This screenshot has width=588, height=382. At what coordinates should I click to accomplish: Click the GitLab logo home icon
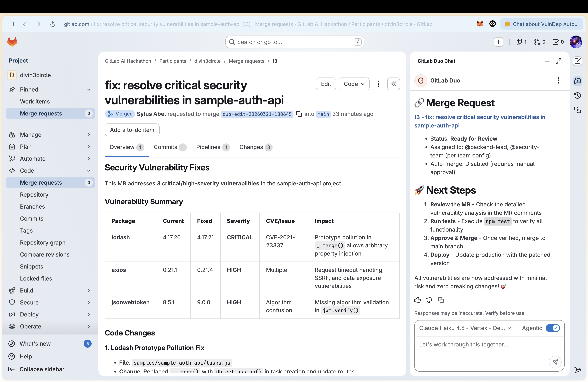click(x=12, y=42)
